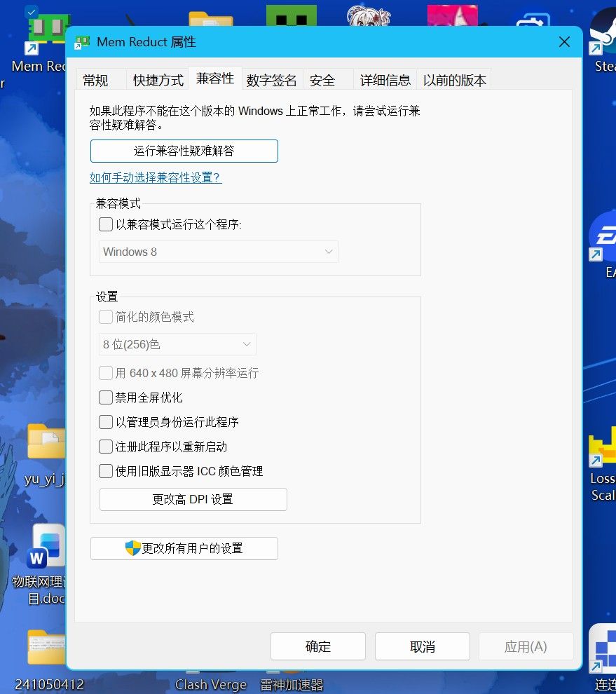Image resolution: width=616 pixels, height=694 pixels.
Task: Click the 取消 button
Action: coord(423,646)
